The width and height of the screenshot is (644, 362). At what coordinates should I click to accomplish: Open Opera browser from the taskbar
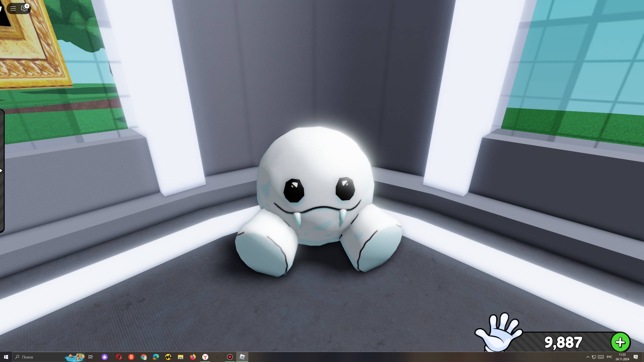tap(119, 357)
